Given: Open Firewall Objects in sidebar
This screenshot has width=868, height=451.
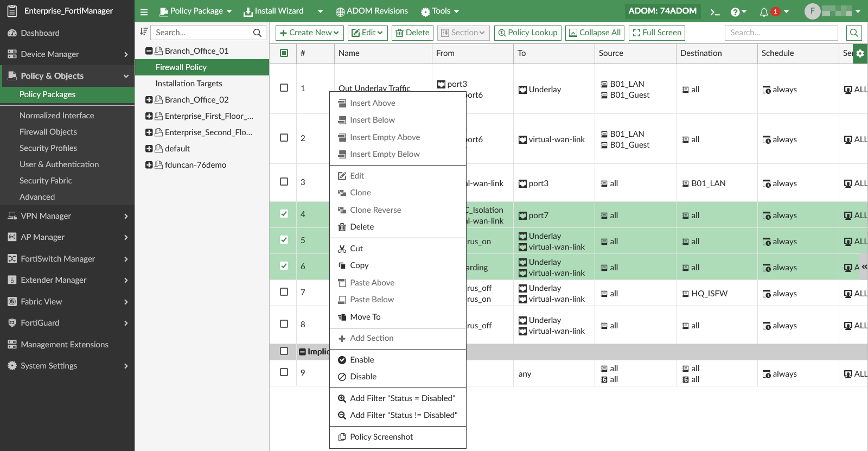Looking at the screenshot, I should point(48,132).
